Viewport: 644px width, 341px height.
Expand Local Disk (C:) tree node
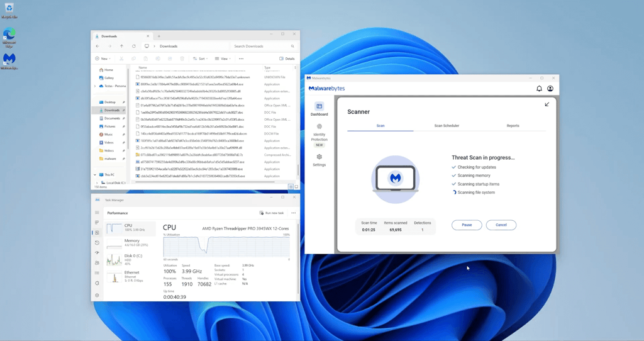pyautogui.click(x=97, y=183)
